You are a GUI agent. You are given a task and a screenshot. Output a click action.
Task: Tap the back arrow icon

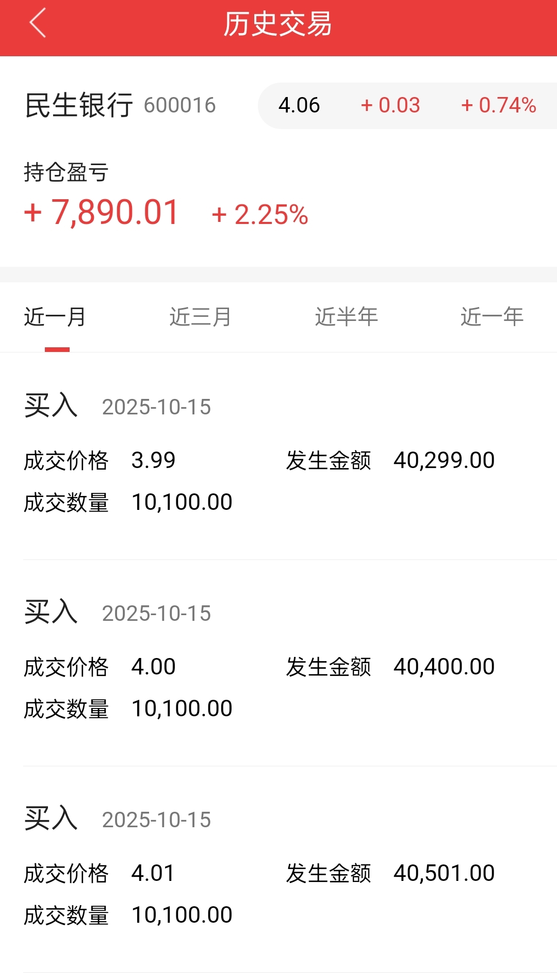(38, 23)
